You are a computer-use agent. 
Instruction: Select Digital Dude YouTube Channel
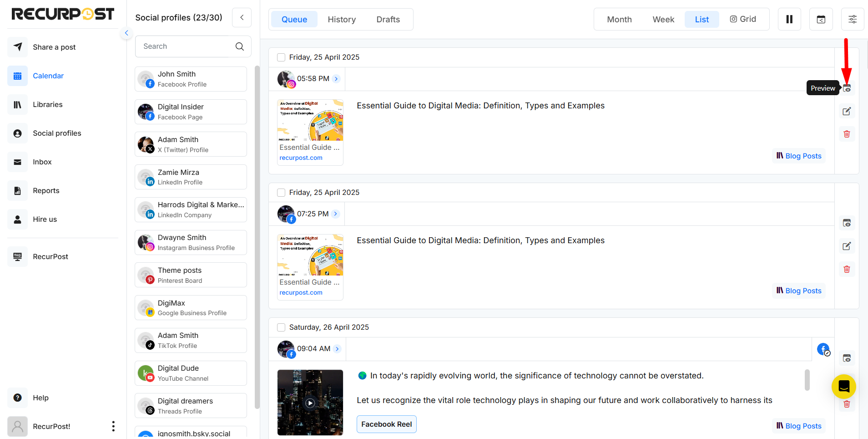point(191,373)
